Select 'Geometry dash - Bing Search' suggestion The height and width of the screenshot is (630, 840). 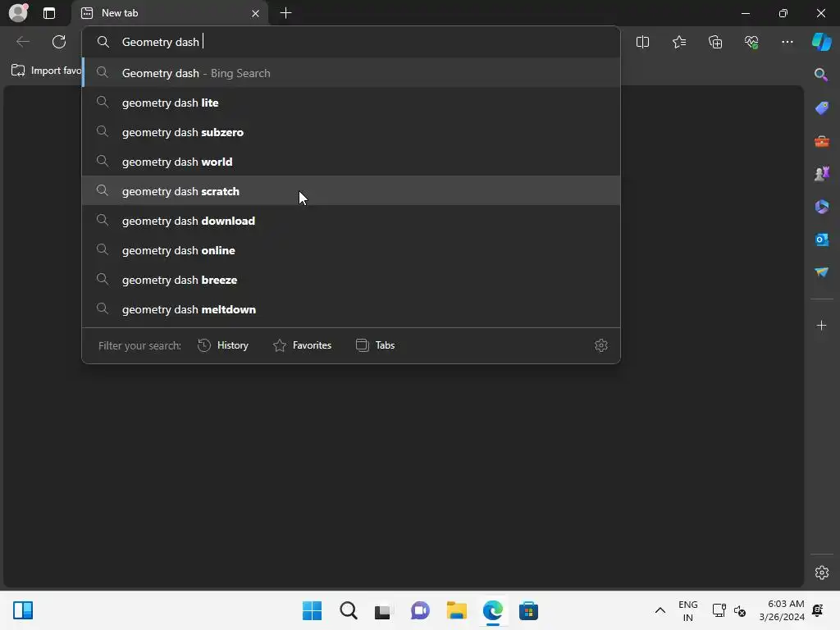[351, 73]
